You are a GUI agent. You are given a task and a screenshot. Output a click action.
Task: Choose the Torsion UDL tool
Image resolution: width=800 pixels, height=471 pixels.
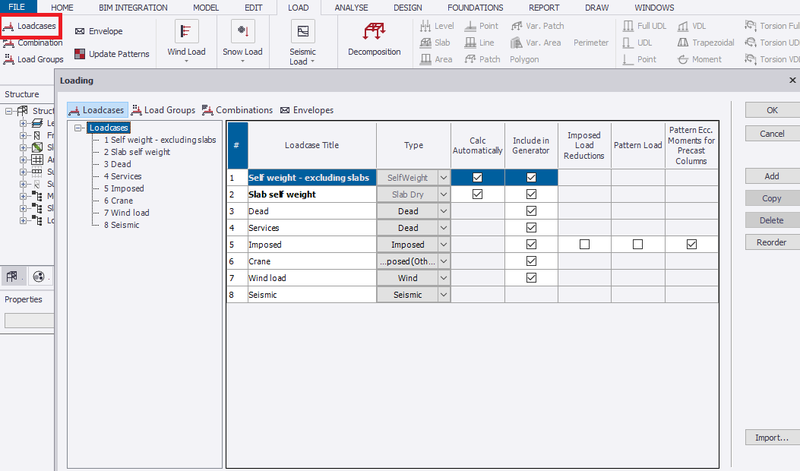coord(772,43)
